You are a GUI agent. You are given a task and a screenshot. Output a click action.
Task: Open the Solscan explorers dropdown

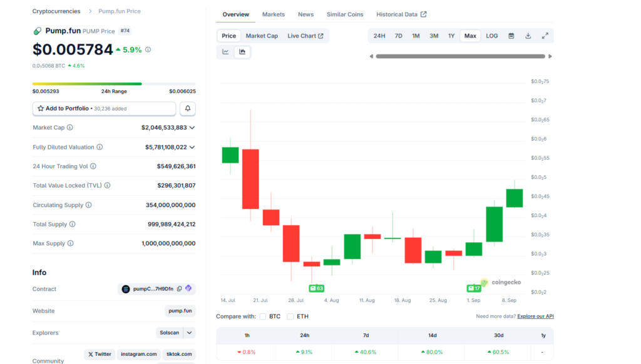[x=175, y=333]
